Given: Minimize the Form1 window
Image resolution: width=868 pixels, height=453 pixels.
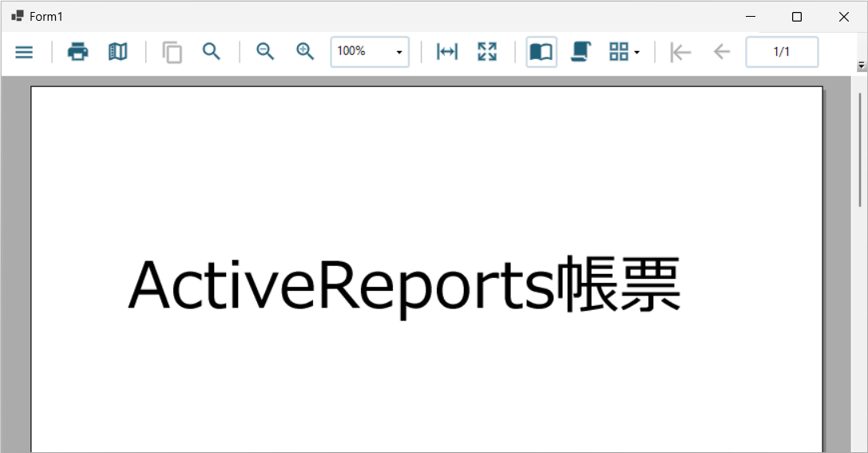Looking at the screenshot, I should [751, 17].
